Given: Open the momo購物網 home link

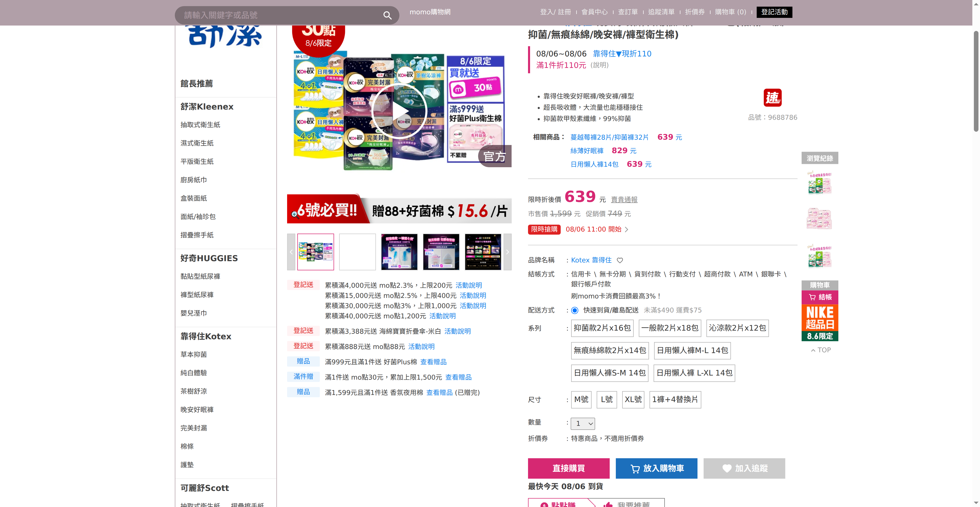Looking at the screenshot, I should click(430, 12).
